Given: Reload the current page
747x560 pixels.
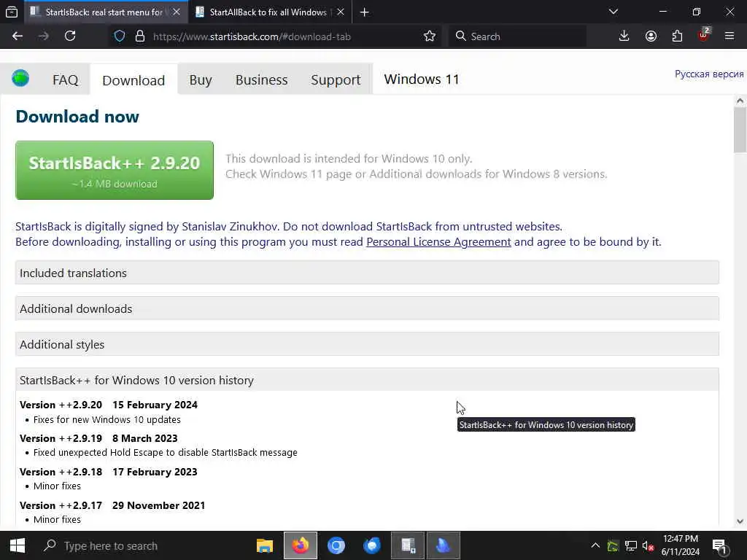Looking at the screenshot, I should tap(70, 36).
